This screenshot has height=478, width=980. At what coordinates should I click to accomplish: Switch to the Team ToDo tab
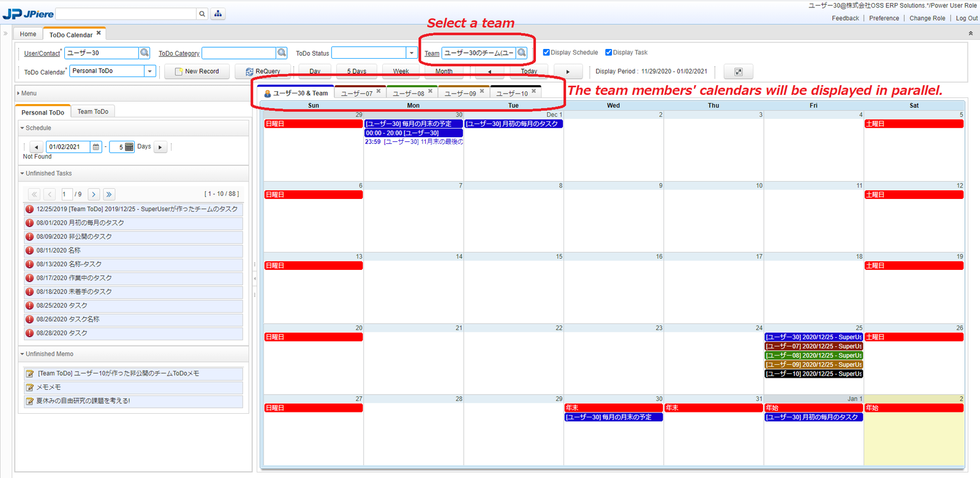(93, 111)
